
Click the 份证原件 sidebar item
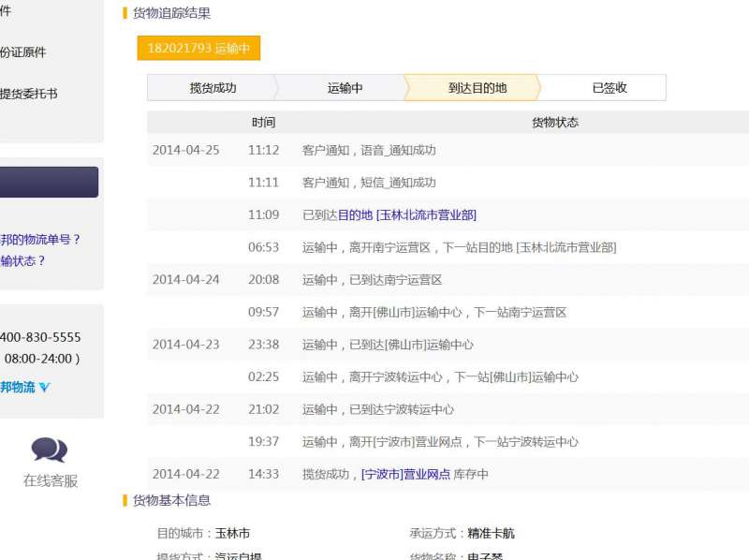click(x=23, y=52)
